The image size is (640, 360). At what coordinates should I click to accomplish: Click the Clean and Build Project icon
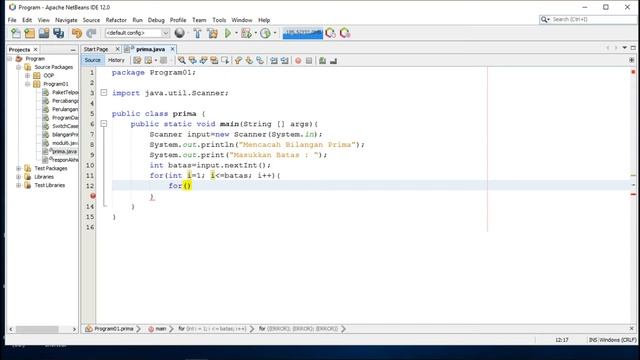(212, 33)
